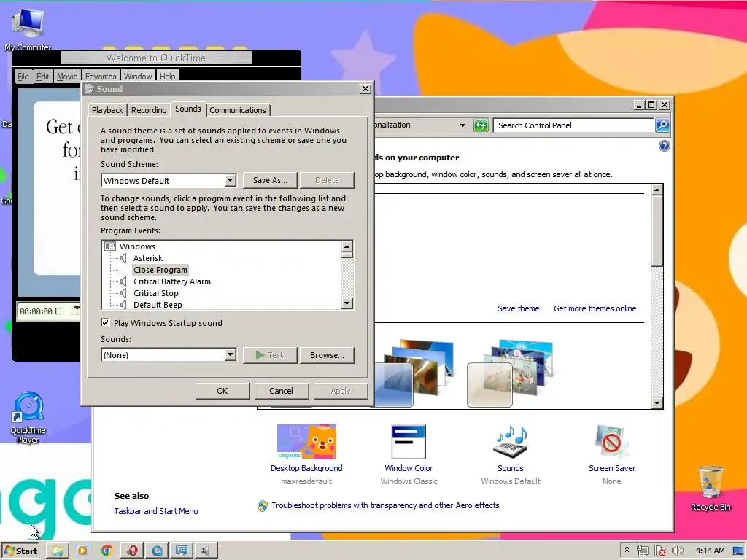Toggle Play Windows Startup sound checkbox
747x560 pixels.
[105, 322]
